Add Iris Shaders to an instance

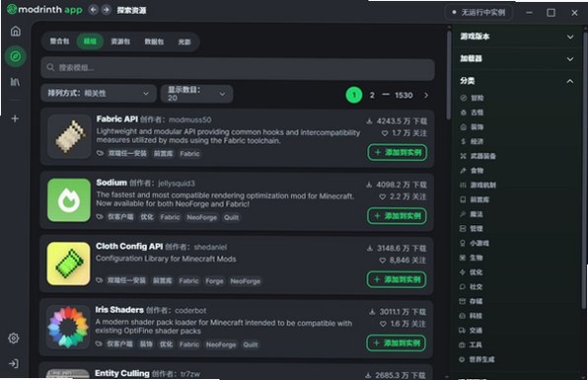[397, 343]
